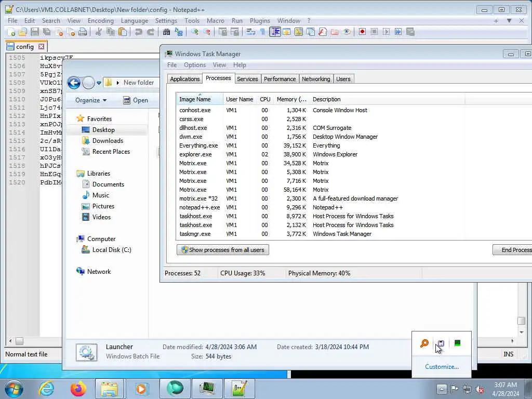Screen dimensions: 532x399
Task: Click the Redo arrow in Notepad++ toolbar
Action: click(151, 32)
